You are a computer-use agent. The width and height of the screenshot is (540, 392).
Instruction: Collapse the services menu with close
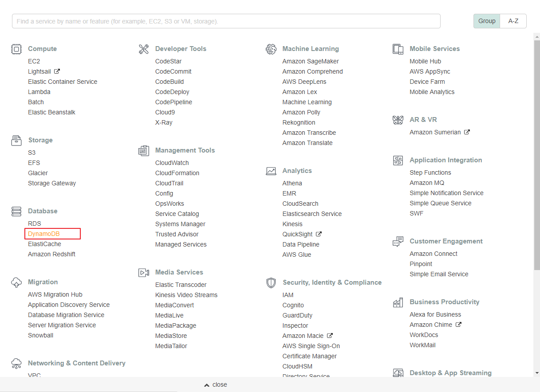216,384
